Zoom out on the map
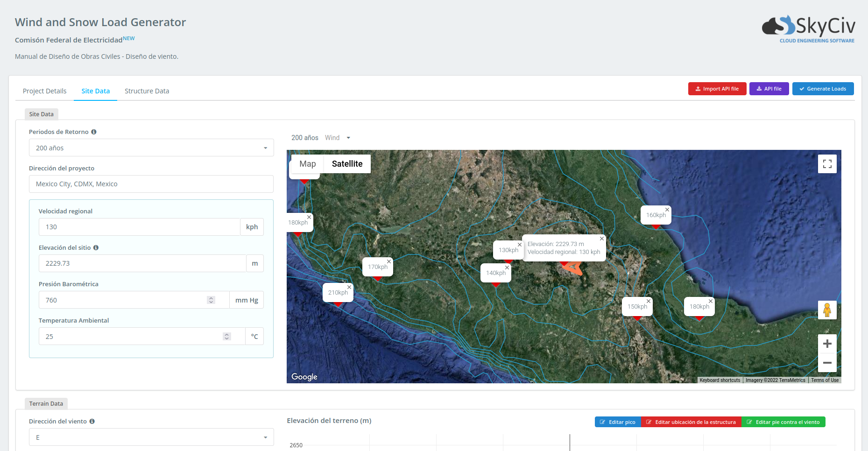The width and height of the screenshot is (868, 451). pos(827,363)
